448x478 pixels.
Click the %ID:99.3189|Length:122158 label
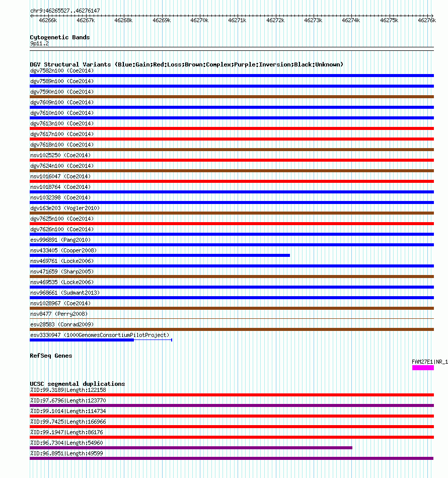(x=68, y=390)
